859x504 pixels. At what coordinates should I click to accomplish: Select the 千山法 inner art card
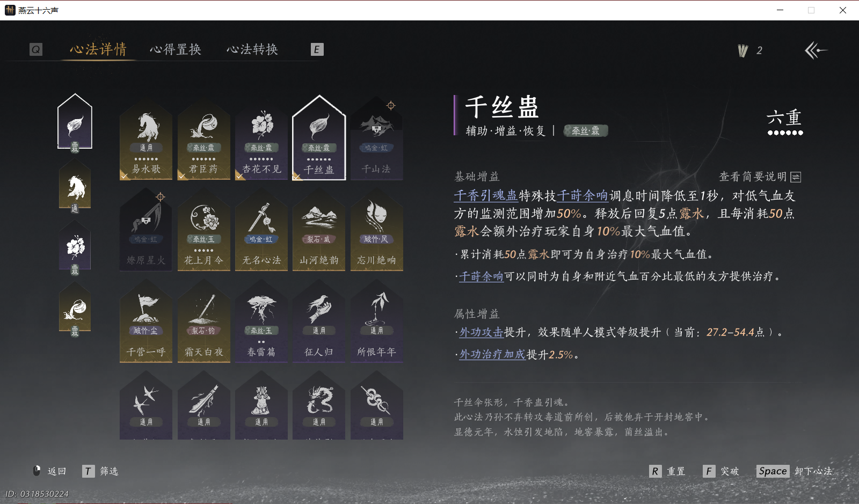(x=377, y=140)
